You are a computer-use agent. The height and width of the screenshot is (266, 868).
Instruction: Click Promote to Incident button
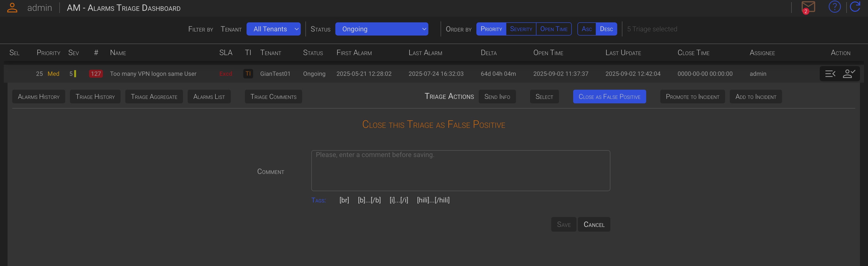coord(692,97)
